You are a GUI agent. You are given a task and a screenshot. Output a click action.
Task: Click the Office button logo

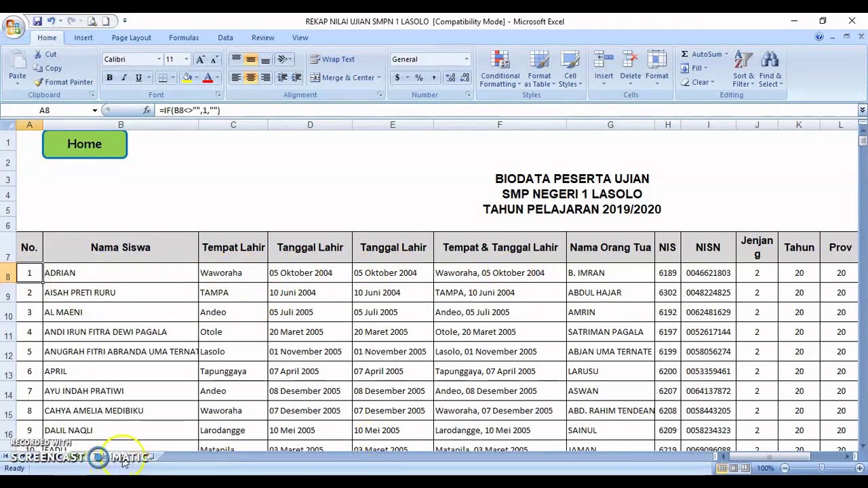(12, 27)
